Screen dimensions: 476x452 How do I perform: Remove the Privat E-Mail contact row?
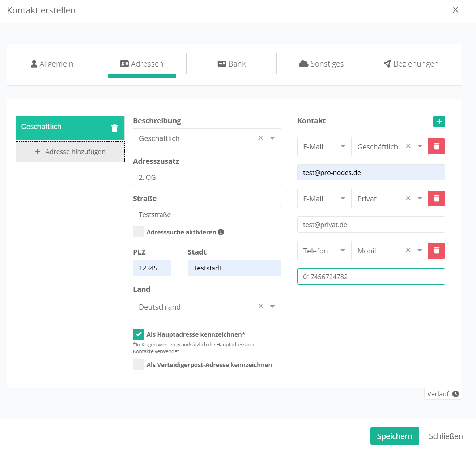[437, 199]
